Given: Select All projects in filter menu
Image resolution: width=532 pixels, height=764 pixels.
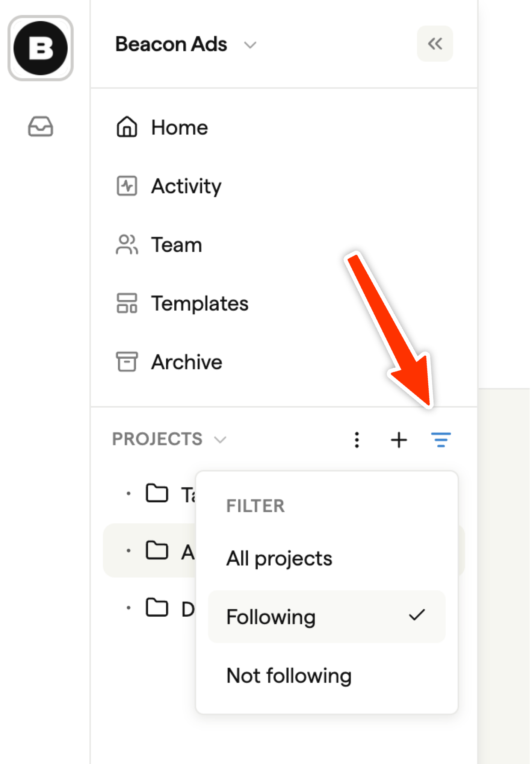Looking at the screenshot, I should pos(279,558).
